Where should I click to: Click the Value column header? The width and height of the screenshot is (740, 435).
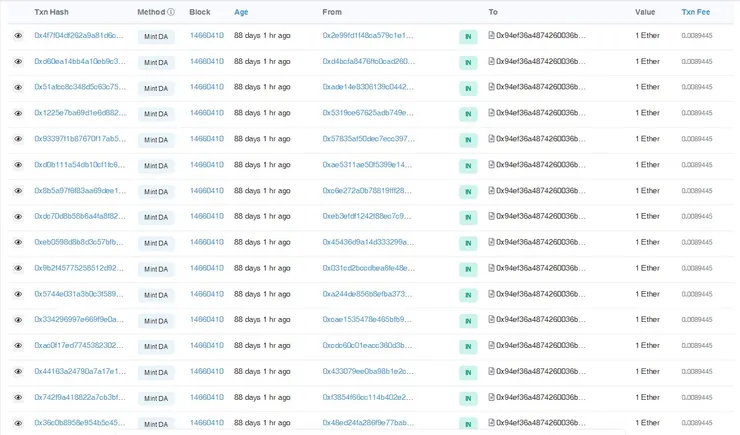645,12
